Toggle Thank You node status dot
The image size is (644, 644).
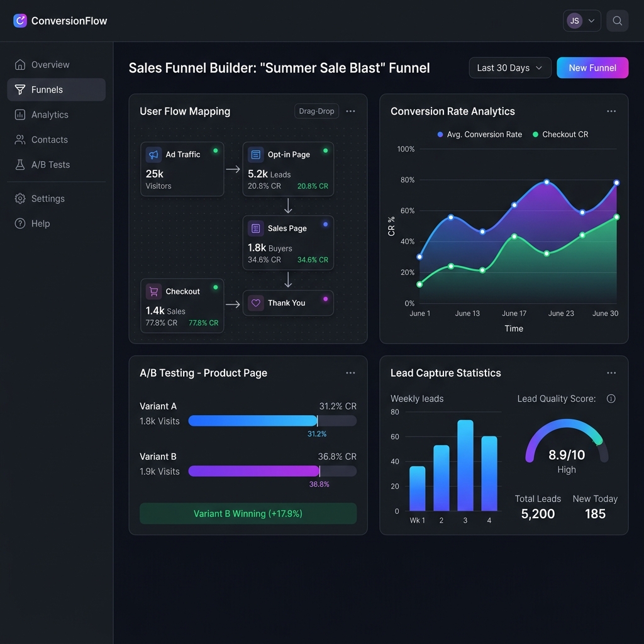click(325, 299)
